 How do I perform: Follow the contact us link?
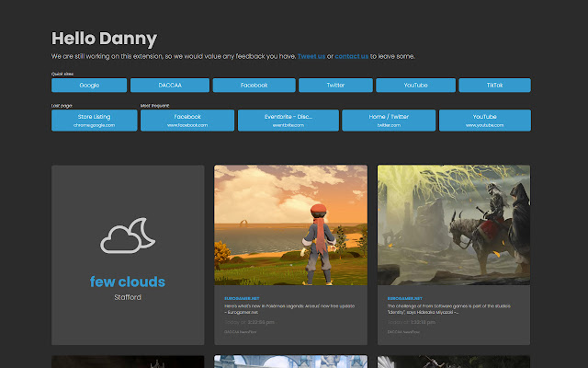point(352,56)
